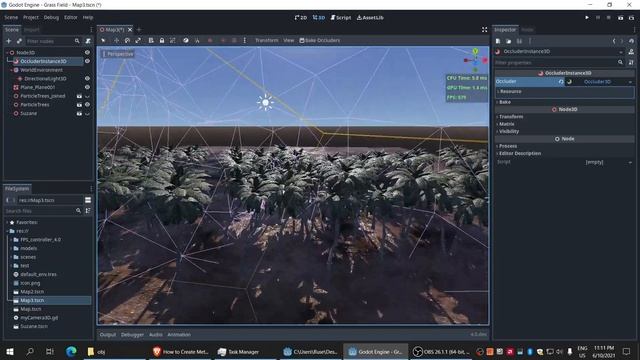Open the Output bottom panel

tap(108, 335)
